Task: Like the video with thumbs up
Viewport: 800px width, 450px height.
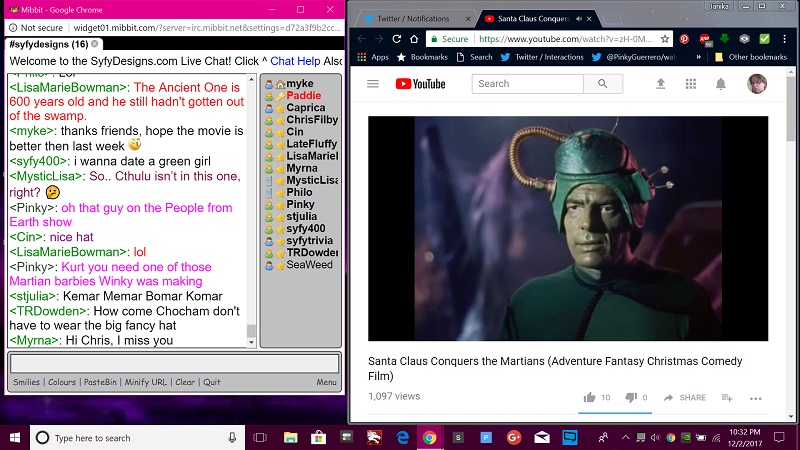Action: [589, 397]
